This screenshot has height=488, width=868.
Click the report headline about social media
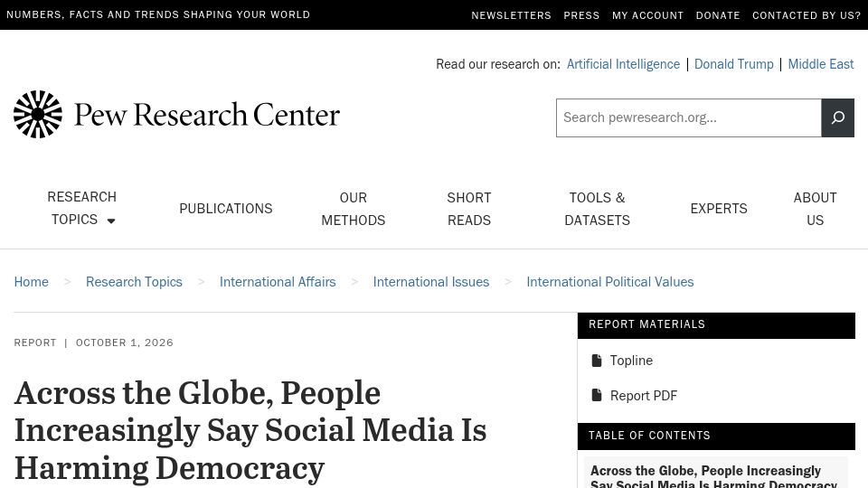tap(250, 430)
